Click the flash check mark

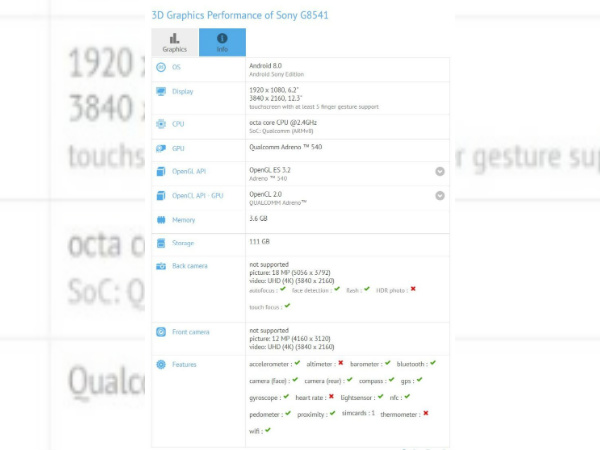(x=367, y=289)
